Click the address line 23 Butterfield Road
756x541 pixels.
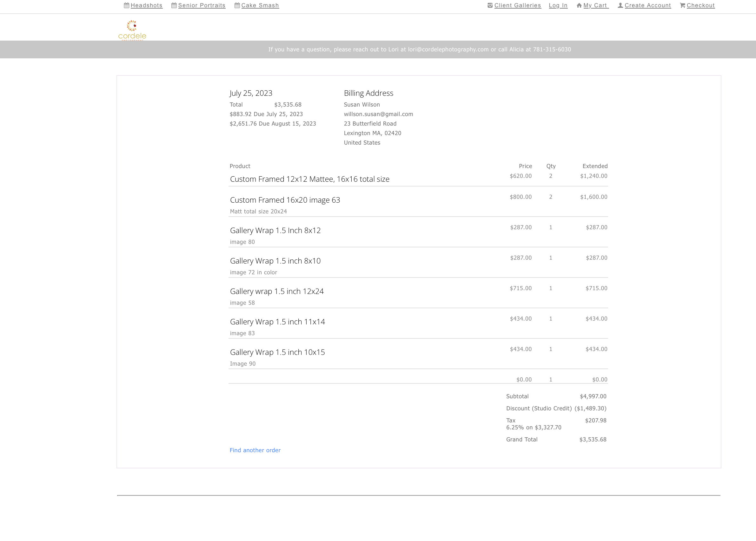(370, 124)
